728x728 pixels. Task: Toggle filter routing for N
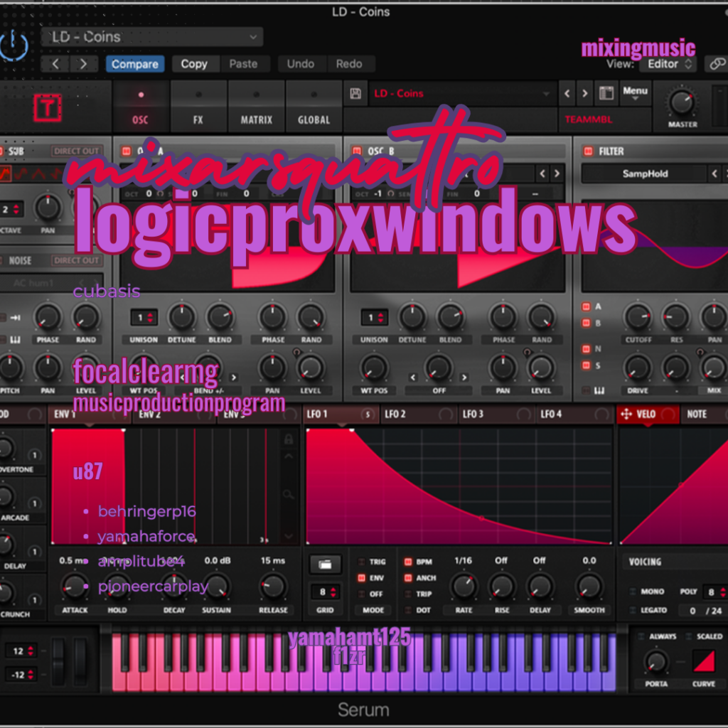click(587, 348)
